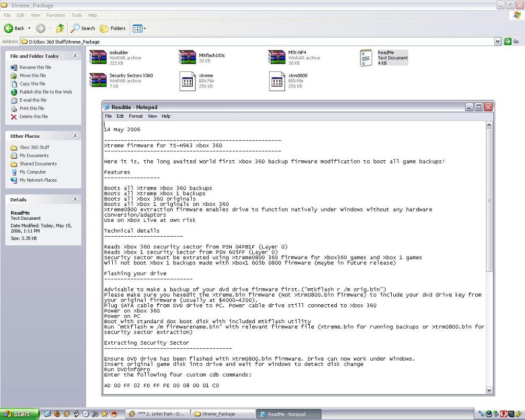
Task: Open the Notepad Format menu
Action: 136,116
